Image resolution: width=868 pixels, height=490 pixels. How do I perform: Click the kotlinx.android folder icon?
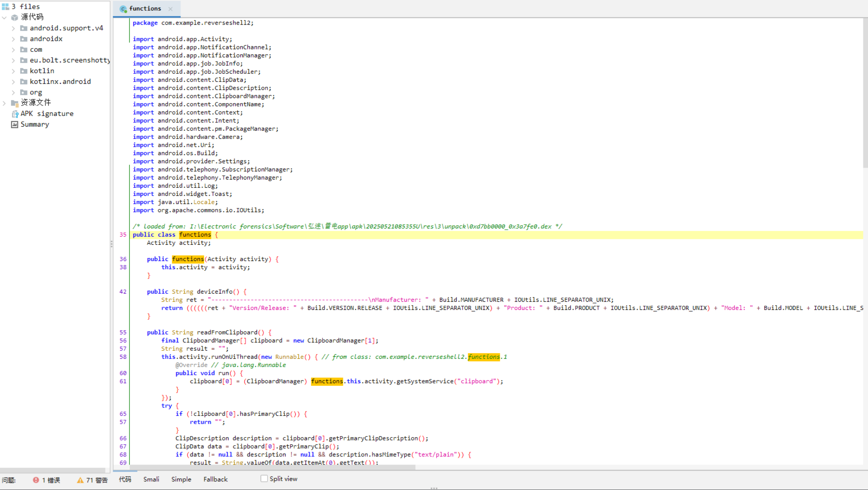coord(23,81)
